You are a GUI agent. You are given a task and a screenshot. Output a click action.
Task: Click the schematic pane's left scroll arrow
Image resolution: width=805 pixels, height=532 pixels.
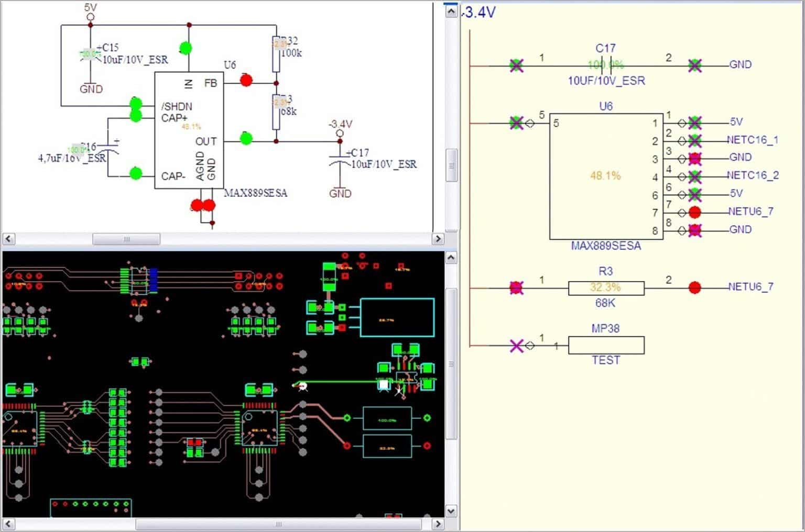[8, 239]
